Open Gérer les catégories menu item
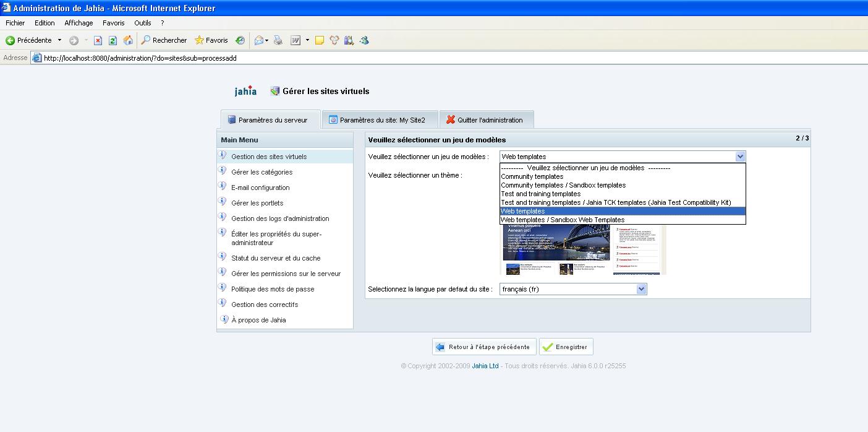 point(262,172)
